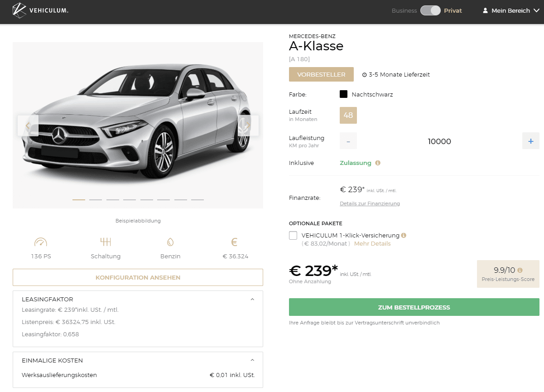Click the Vehiculum logo in header
544x392 pixels.
point(40,10)
